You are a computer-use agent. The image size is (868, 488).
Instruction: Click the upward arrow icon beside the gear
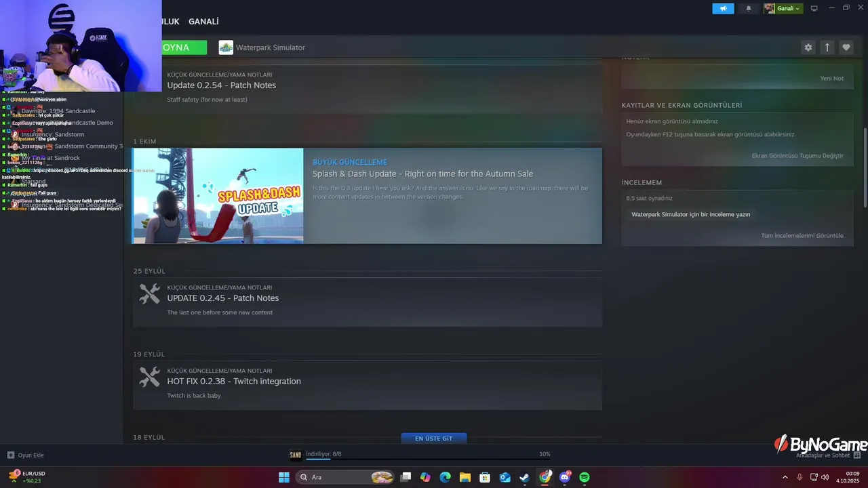827,47
